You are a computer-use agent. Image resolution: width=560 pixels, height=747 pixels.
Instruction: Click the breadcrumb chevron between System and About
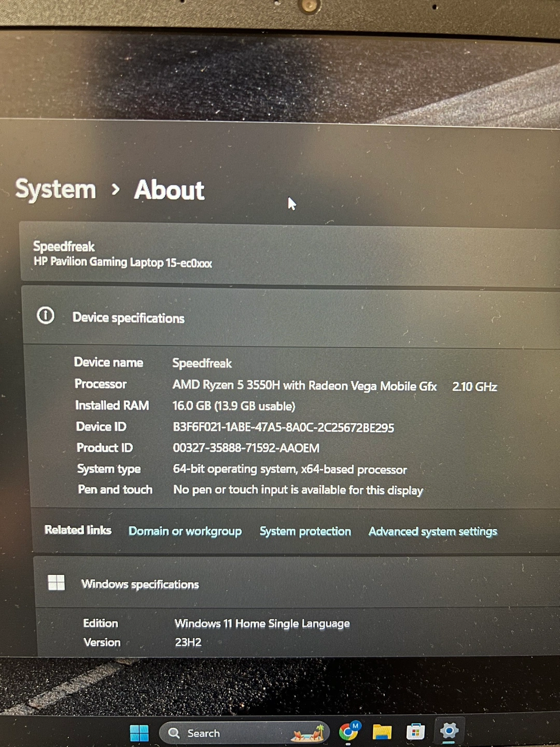pyautogui.click(x=116, y=190)
